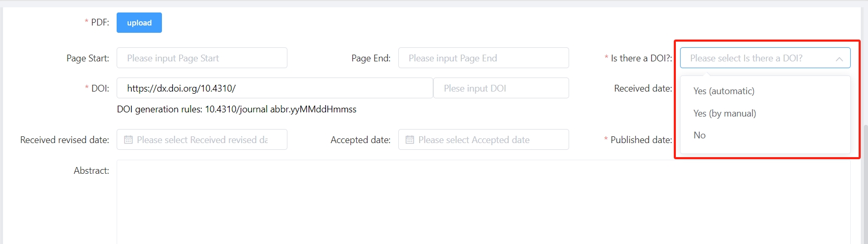
Task: Click the DOI generation rules text
Action: [237, 109]
